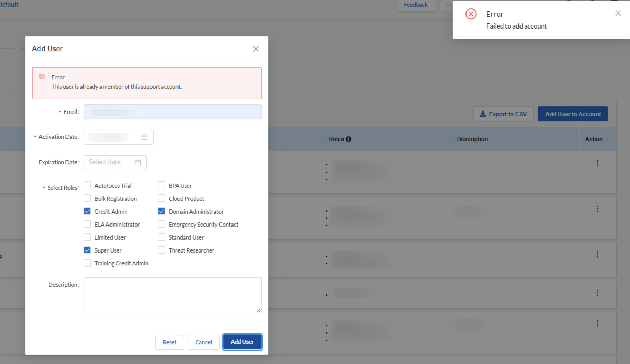Click Export to CSV button

[503, 114]
